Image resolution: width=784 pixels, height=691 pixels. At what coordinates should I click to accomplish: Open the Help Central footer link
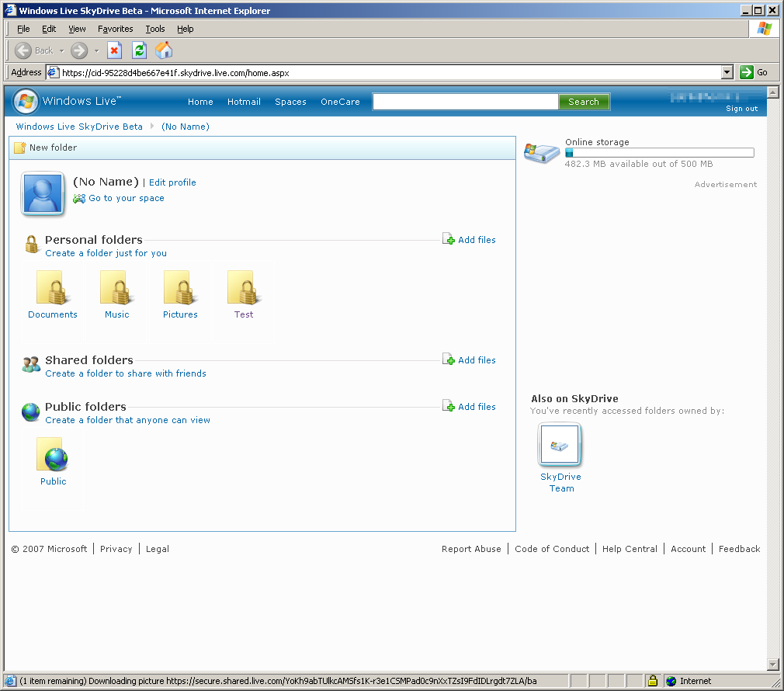pos(630,549)
